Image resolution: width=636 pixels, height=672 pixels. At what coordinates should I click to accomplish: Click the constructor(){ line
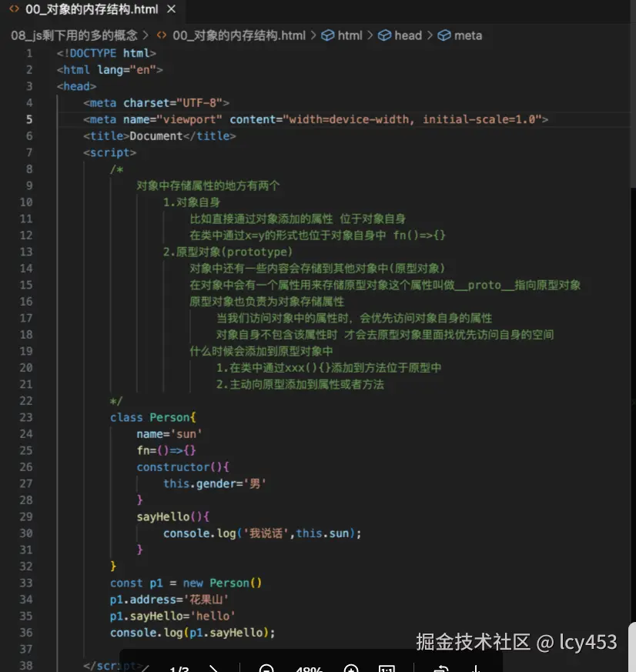pos(183,467)
